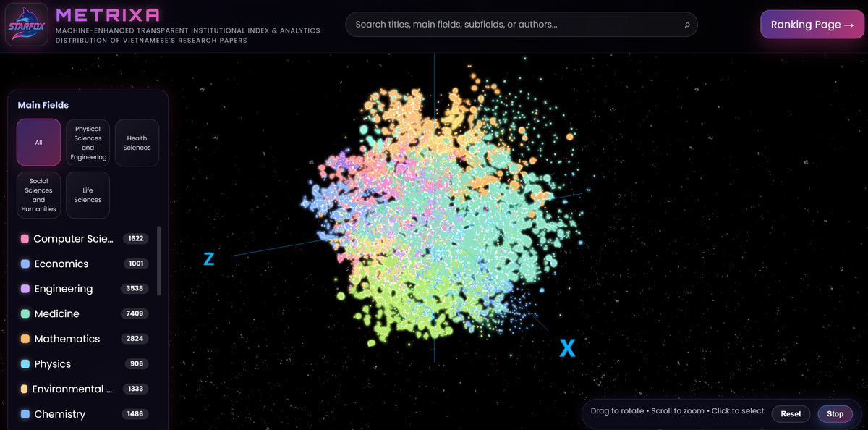Choose the Mathematics field entry

coord(67,339)
